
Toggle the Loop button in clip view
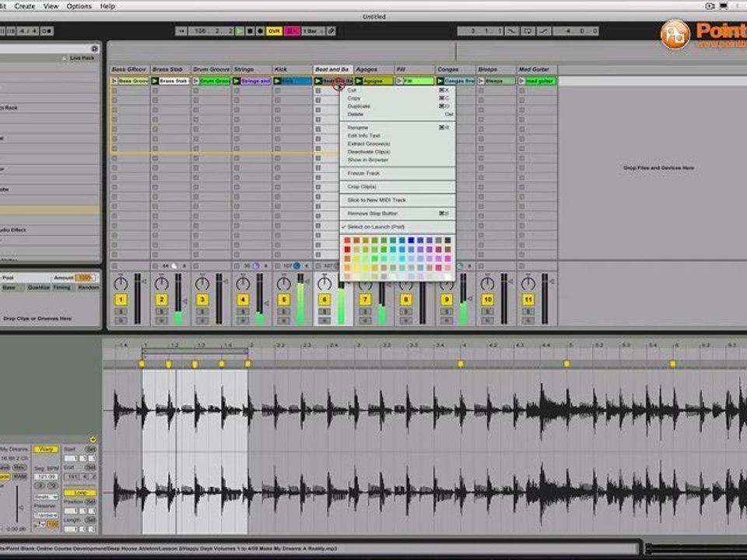click(x=79, y=493)
